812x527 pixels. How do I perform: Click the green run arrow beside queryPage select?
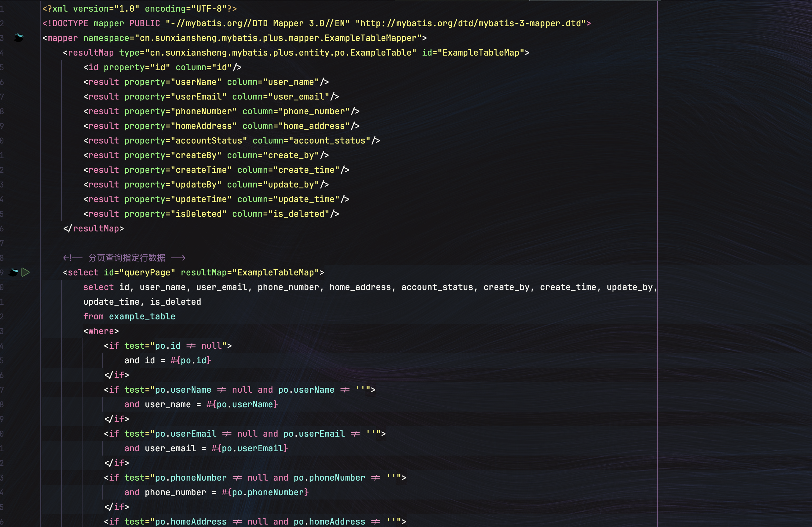click(x=26, y=272)
